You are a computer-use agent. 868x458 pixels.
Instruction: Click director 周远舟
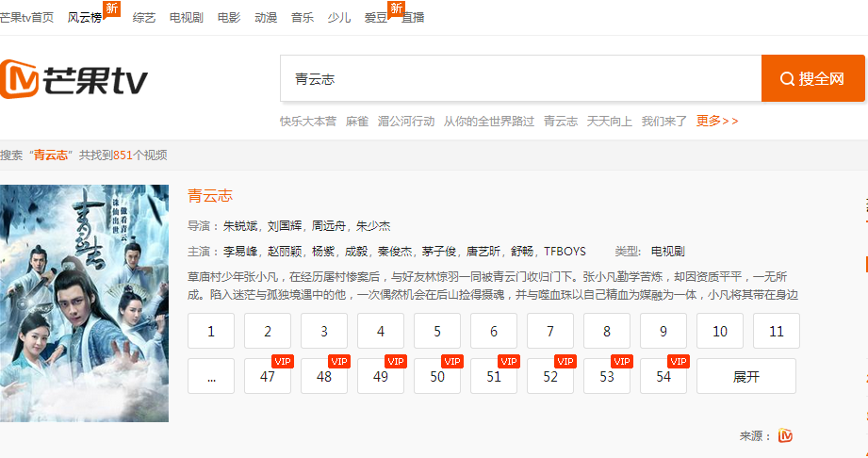(x=329, y=226)
